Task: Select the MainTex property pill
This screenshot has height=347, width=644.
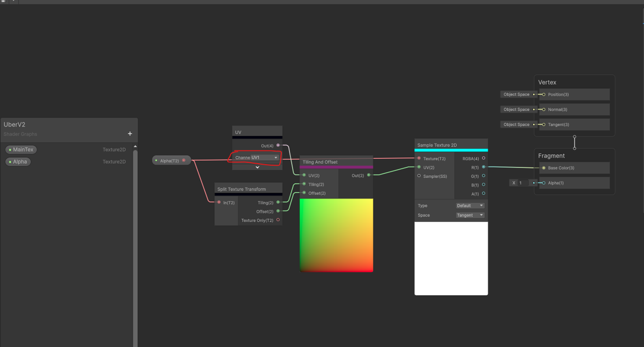Action: click(21, 149)
